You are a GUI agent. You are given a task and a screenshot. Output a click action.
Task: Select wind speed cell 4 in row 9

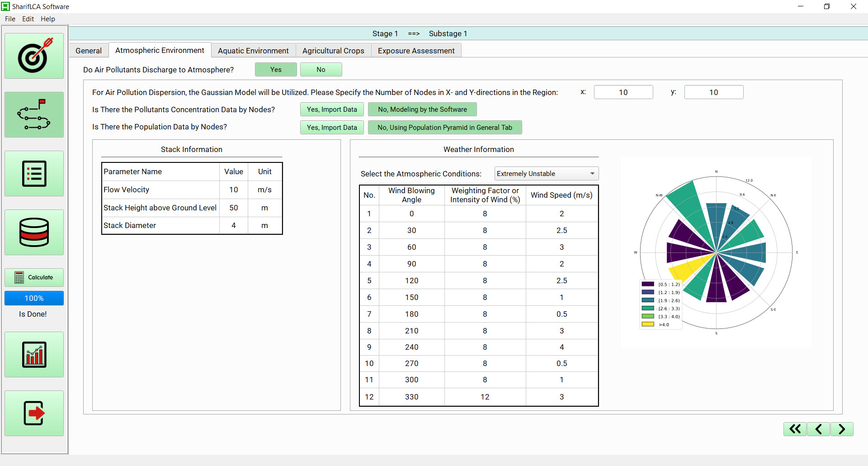562,347
